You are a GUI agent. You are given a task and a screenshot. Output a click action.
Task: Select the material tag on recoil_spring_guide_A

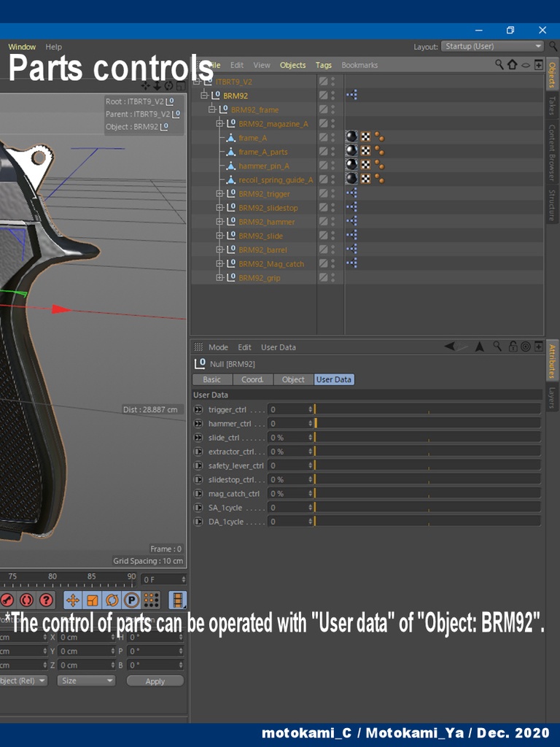pyautogui.click(x=351, y=179)
